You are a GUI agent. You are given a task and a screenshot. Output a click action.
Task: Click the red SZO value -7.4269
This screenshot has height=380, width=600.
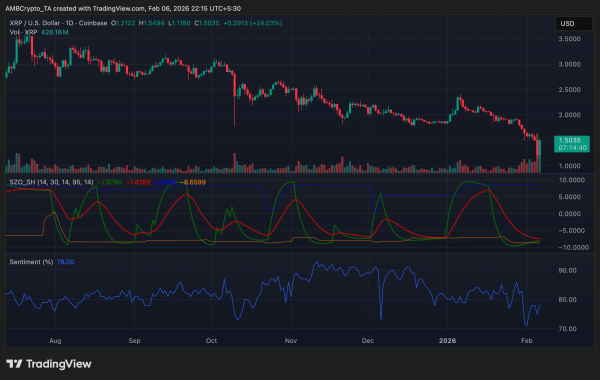pos(138,182)
